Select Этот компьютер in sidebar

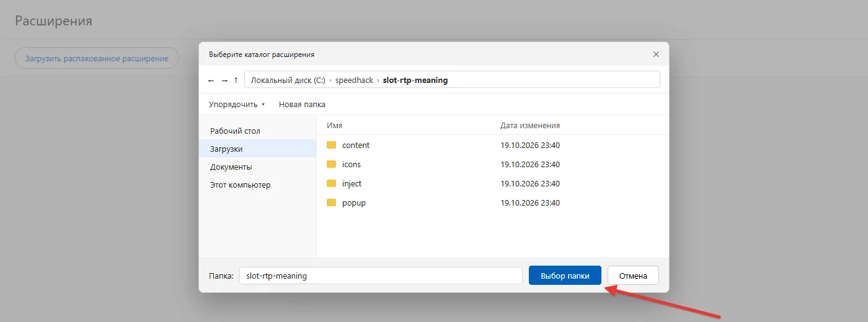[x=257, y=185]
